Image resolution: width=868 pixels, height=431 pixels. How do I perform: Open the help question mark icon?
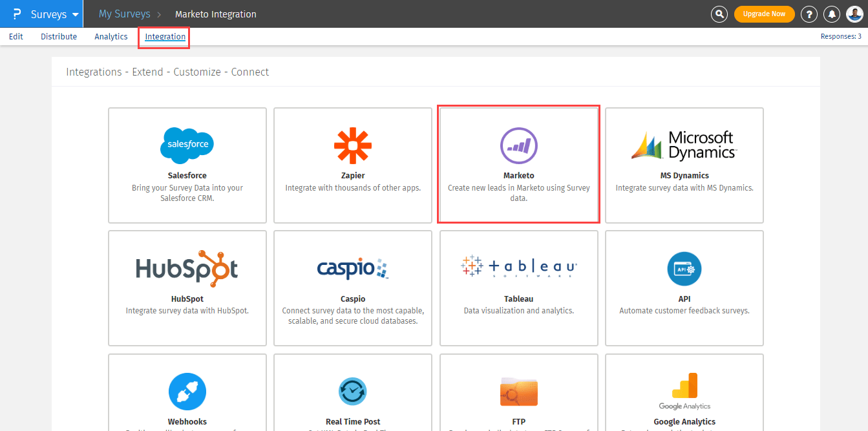[809, 14]
